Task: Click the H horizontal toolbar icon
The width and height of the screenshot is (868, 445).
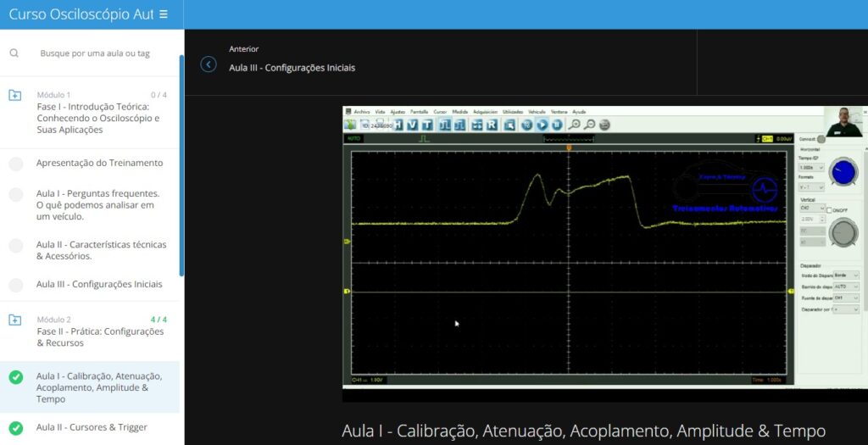Action: pyautogui.click(x=398, y=125)
